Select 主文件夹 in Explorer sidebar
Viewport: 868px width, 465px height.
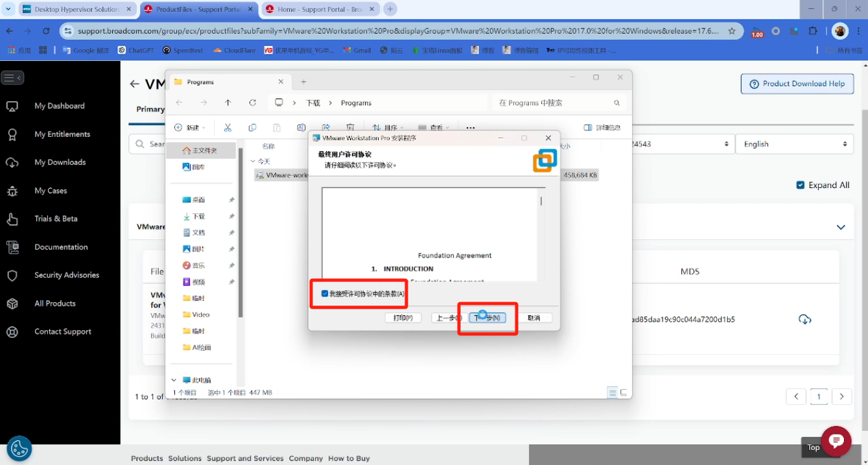point(200,150)
